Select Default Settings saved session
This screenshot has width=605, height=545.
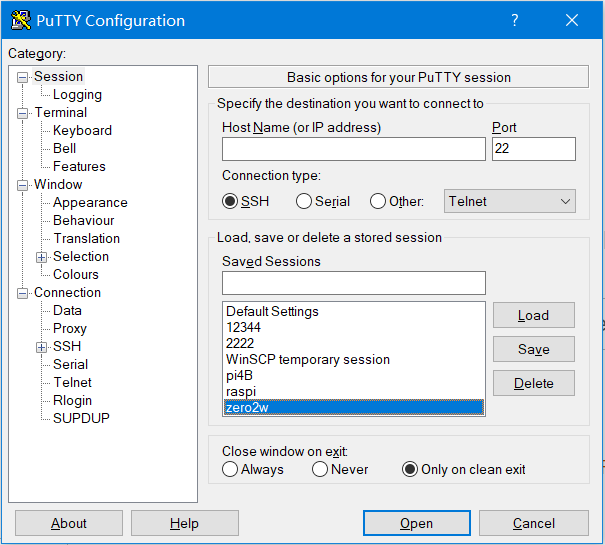tap(353, 311)
